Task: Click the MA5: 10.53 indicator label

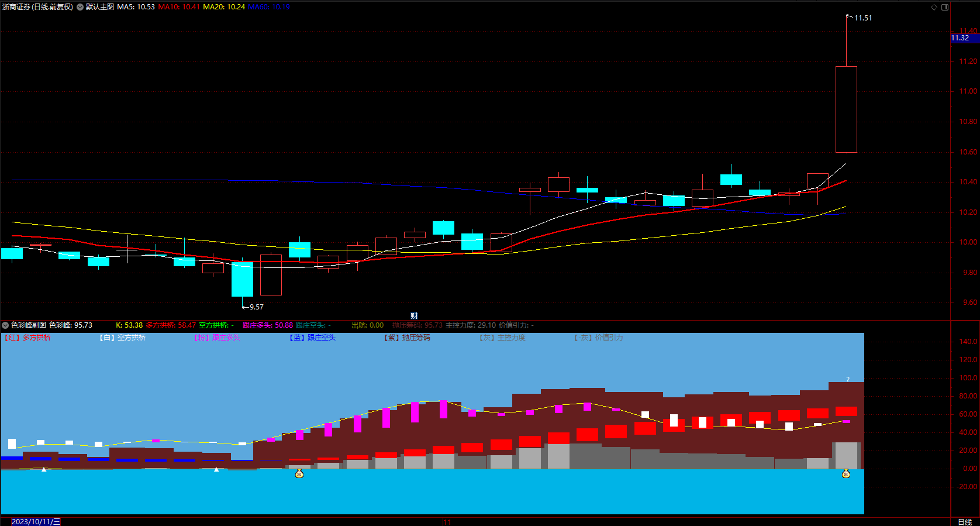Action: (136, 7)
